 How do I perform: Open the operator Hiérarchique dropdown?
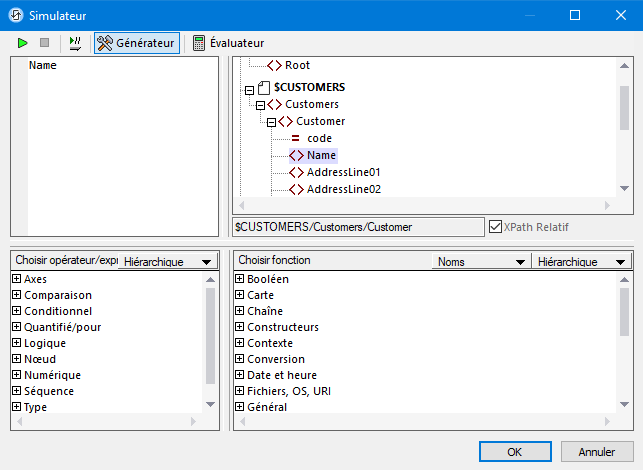point(166,261)
